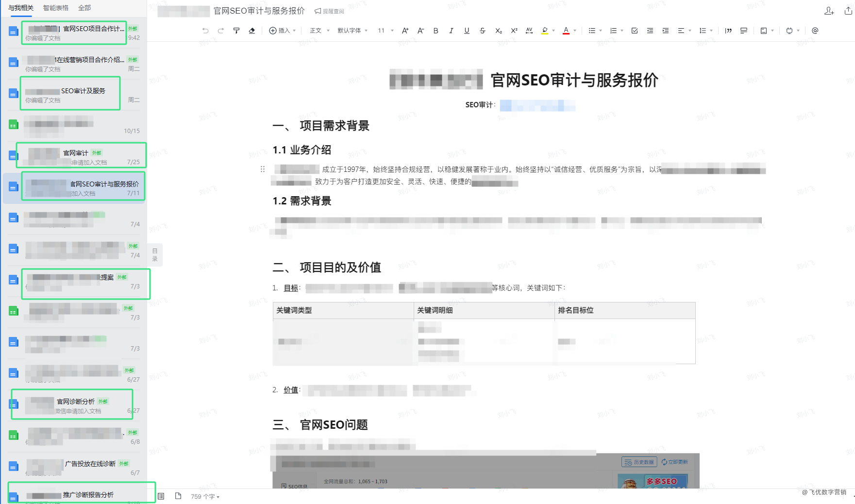
Task: Decrease paragraph indent
Action: pyautogui.click(x=650, y=31)
